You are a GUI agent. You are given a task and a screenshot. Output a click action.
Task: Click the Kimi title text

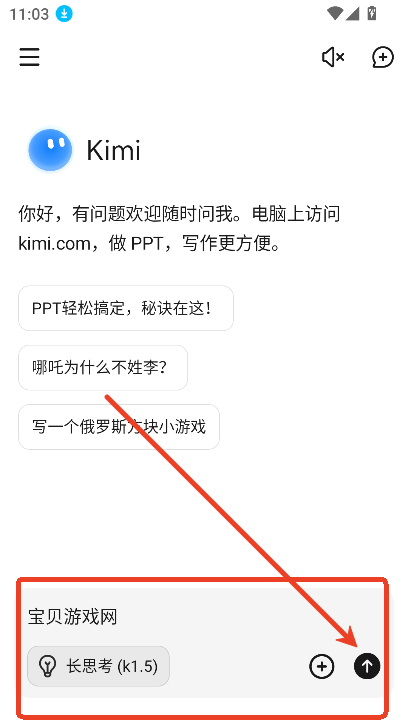(113, 150)
